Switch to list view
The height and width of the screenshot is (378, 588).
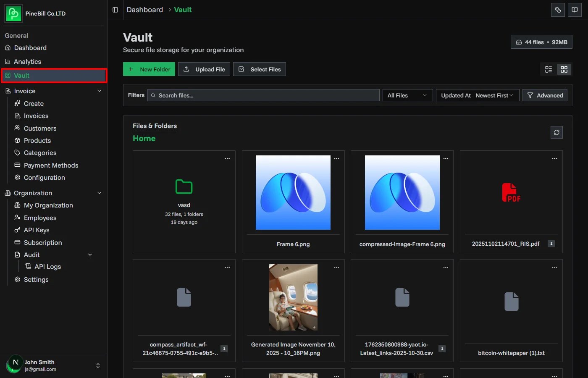coord(548,69)
